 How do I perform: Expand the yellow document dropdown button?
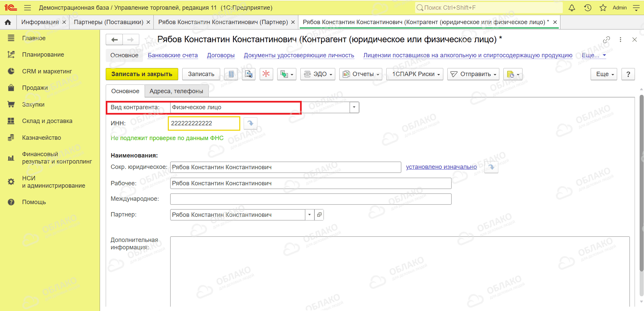pos(513,74)
